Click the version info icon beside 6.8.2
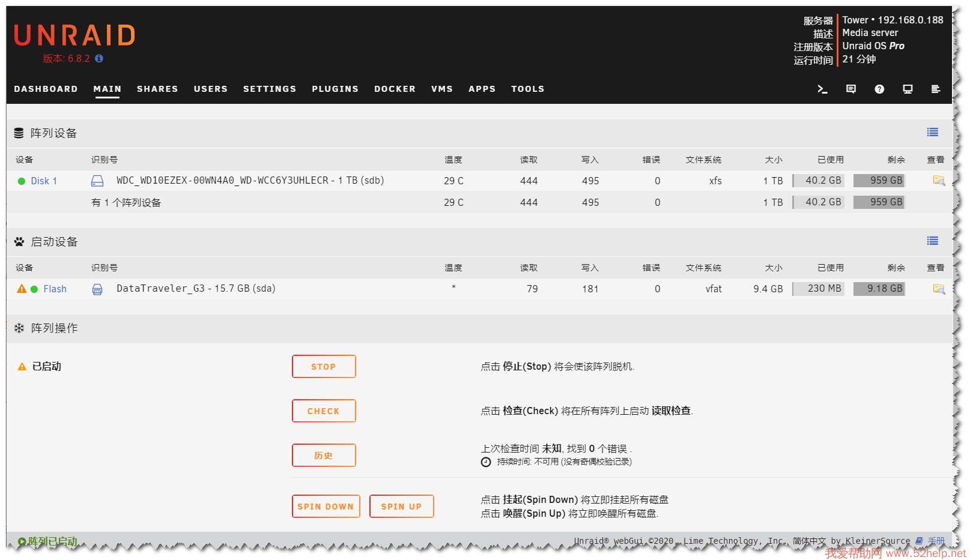 pyautogui.click(x=99, y=58)
